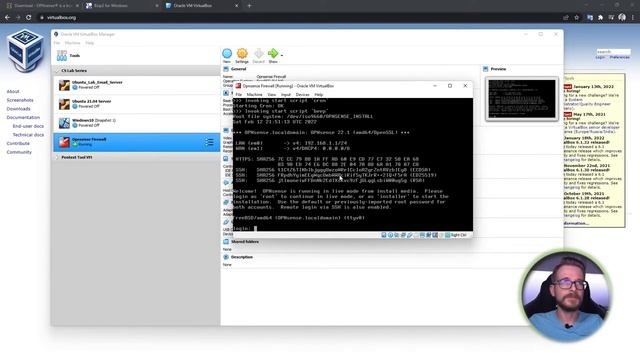Image resolution: width=640 pixels, height=360 pixels.
Task: Click inside VM console at login prompt
Action: point(256,228)
